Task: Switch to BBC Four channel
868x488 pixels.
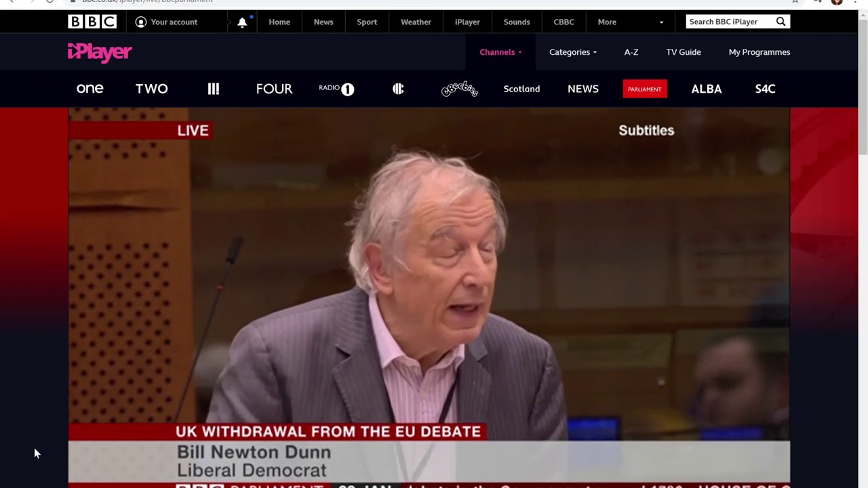Action: [274, 89]
